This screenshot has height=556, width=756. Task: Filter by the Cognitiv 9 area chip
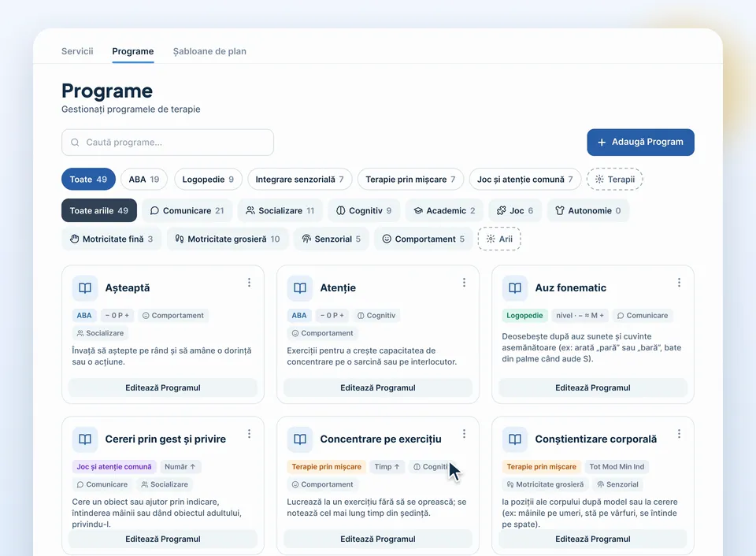[x=364, y=211]
